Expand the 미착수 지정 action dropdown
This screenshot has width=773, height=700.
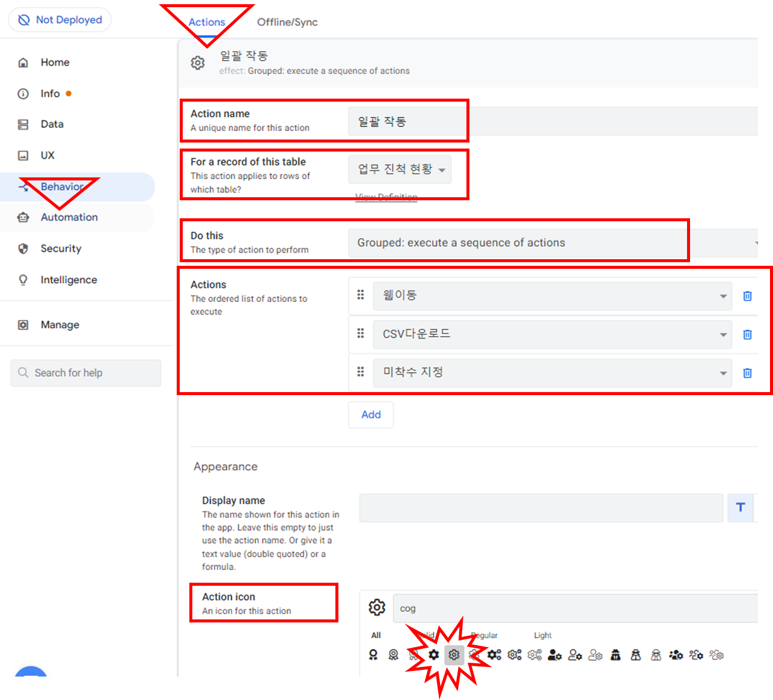coord(552,373)
